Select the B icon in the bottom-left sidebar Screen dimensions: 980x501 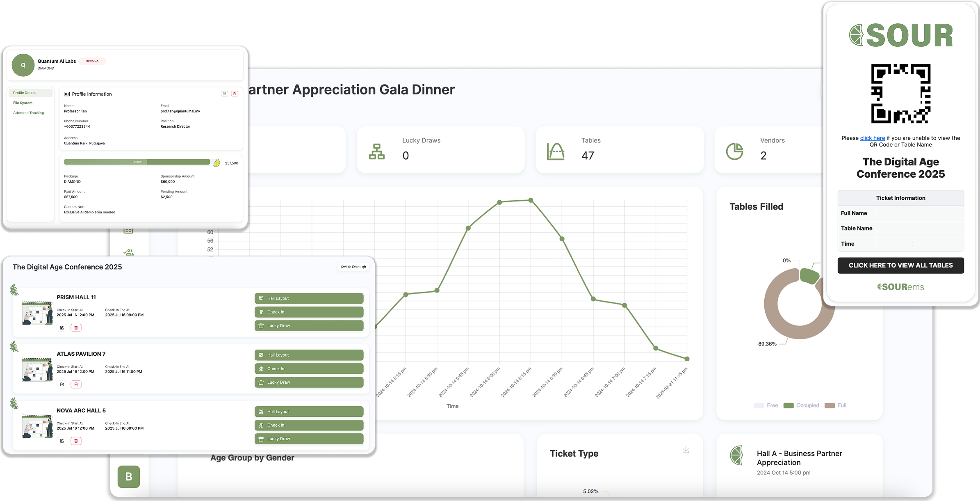(129, 477)
